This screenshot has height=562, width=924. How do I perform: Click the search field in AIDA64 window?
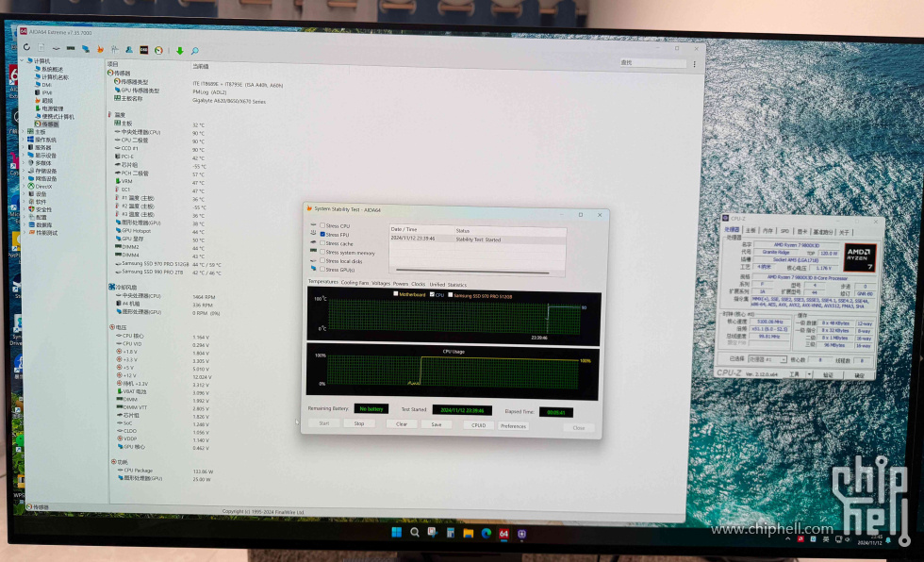tap(652, 62)
